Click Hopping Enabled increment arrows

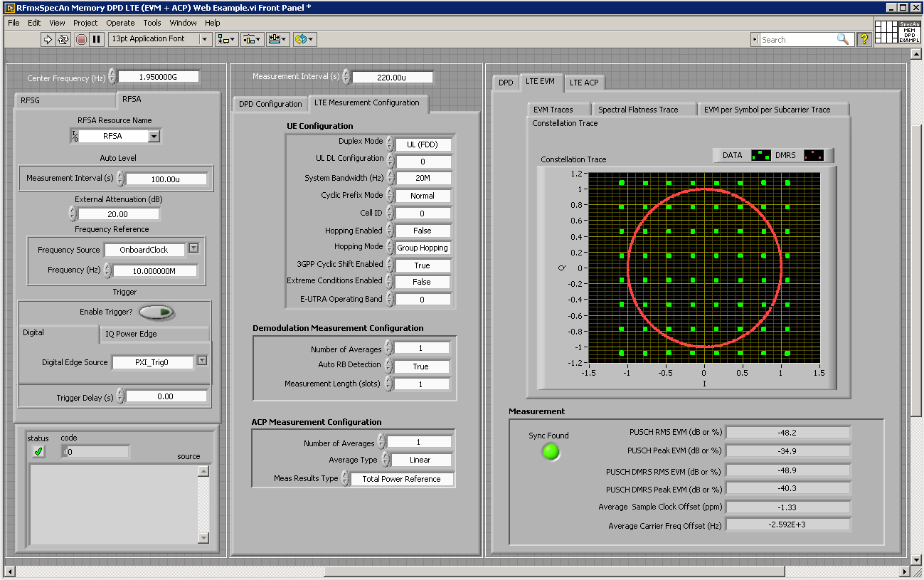(x=390, y=231)
